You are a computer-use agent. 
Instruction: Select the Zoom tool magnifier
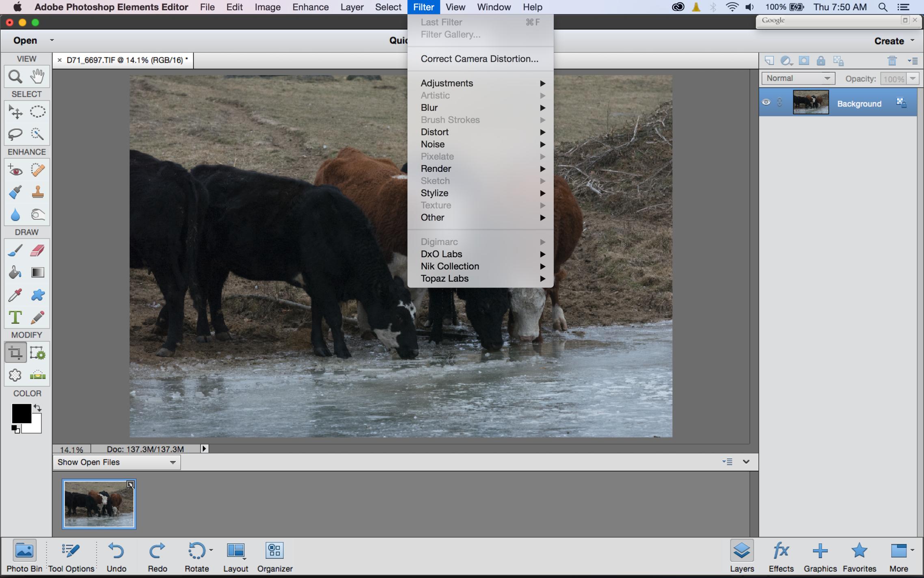(15, 76)
